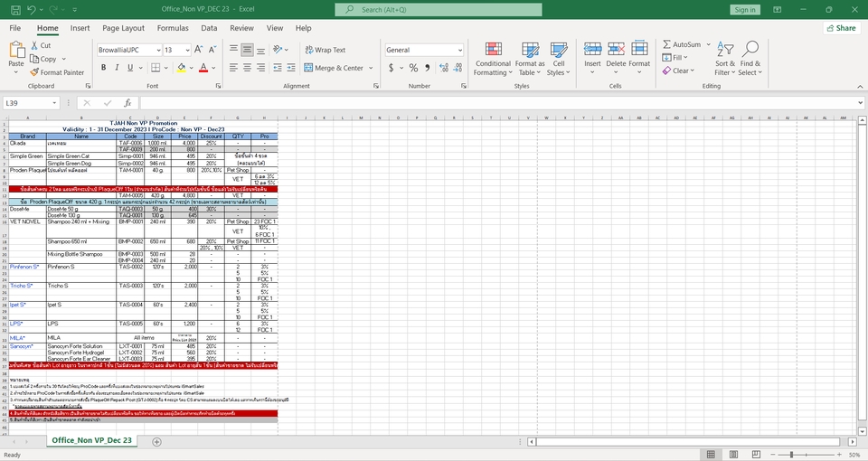Click the Copy icon
This screenshot has height=461, width=868.
tap(34, 59)
